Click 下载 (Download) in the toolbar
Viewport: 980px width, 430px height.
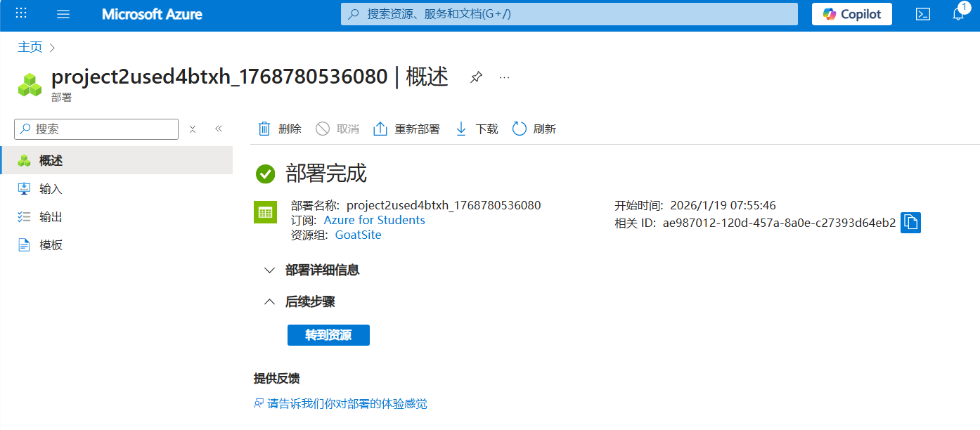point(477,129)
